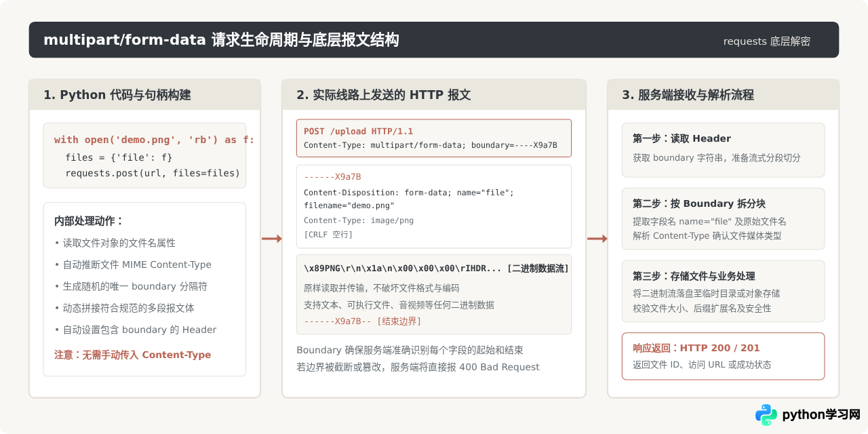
Task: Click the line "filename="demo.png""
Action: (x=349, y=205)
